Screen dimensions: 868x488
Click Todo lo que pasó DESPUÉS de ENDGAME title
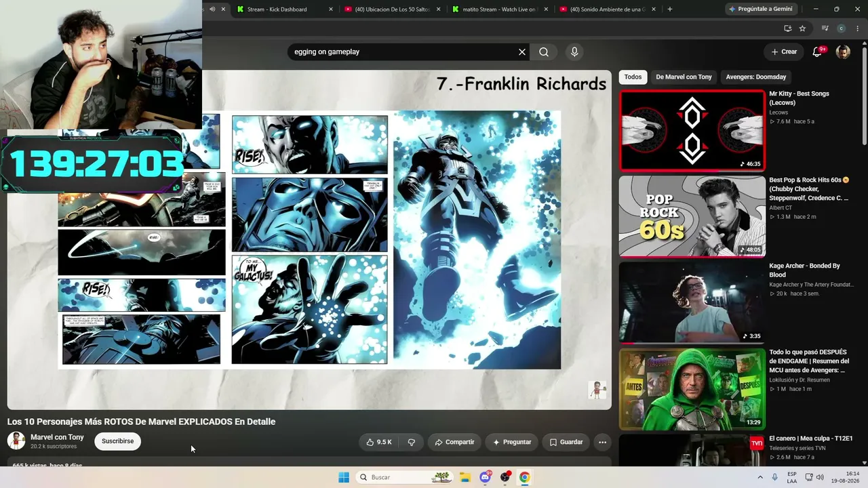[809, 361]
